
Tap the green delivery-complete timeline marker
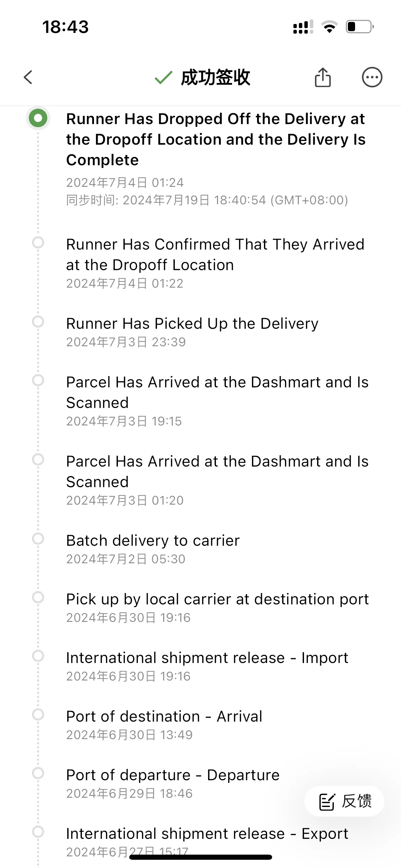tap(38, 118)
